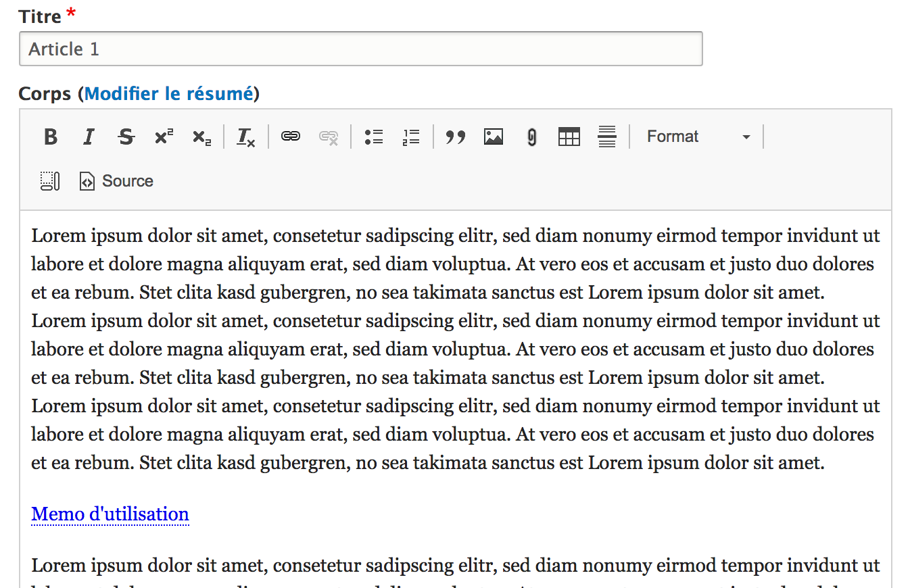
Task: Remove formatting from selection
Action: [x=246, y=137]
